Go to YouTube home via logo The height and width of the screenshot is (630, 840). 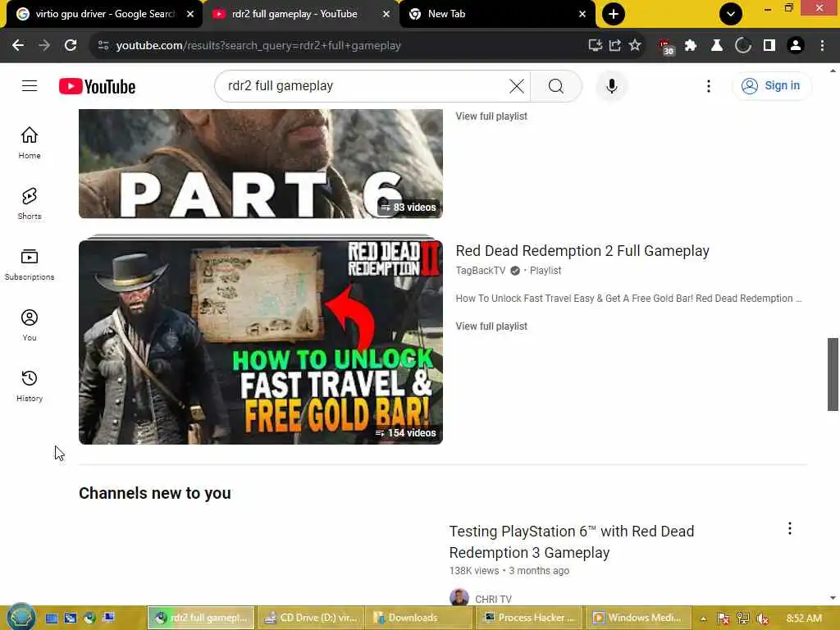(x=97, y=86)
